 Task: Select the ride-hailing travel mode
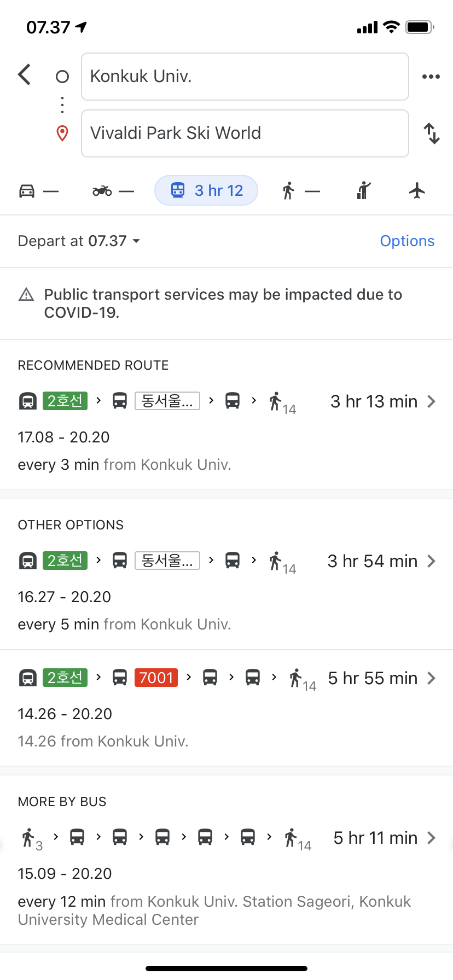[364, 191]
